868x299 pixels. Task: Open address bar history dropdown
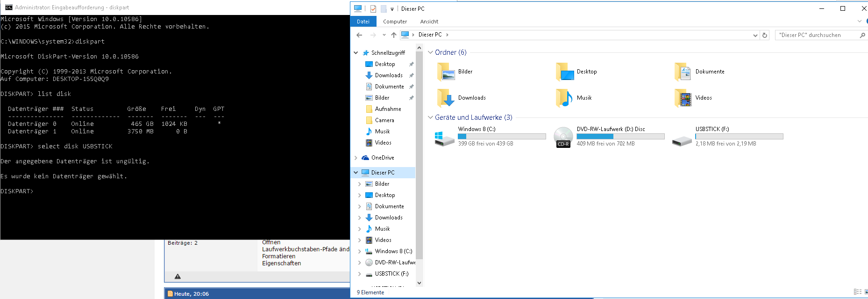point(755,35)
